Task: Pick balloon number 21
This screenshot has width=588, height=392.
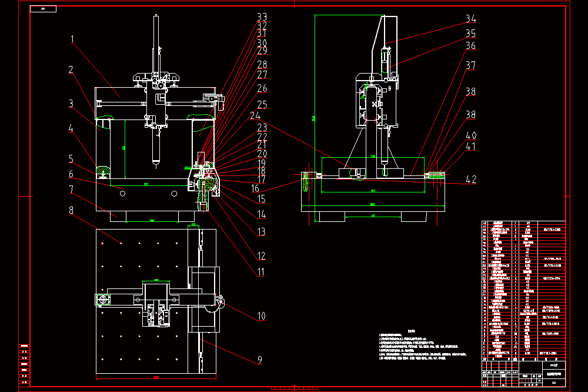Action: [262, 145]
